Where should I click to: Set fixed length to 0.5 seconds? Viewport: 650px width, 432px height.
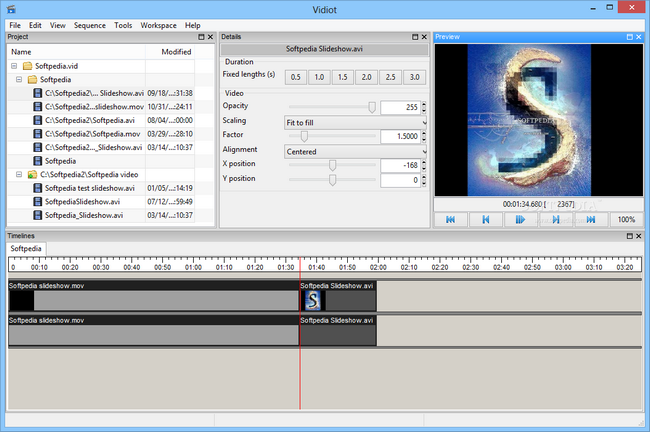click(295, 77)
